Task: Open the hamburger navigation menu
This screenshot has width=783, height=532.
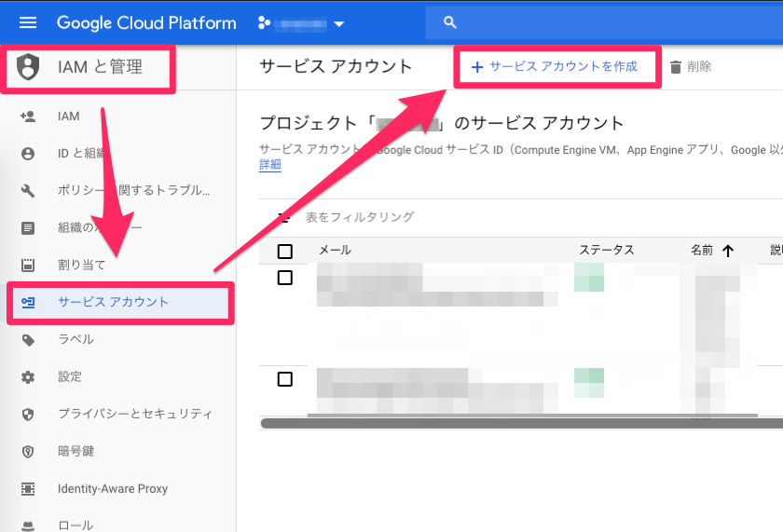Action: 28,22
